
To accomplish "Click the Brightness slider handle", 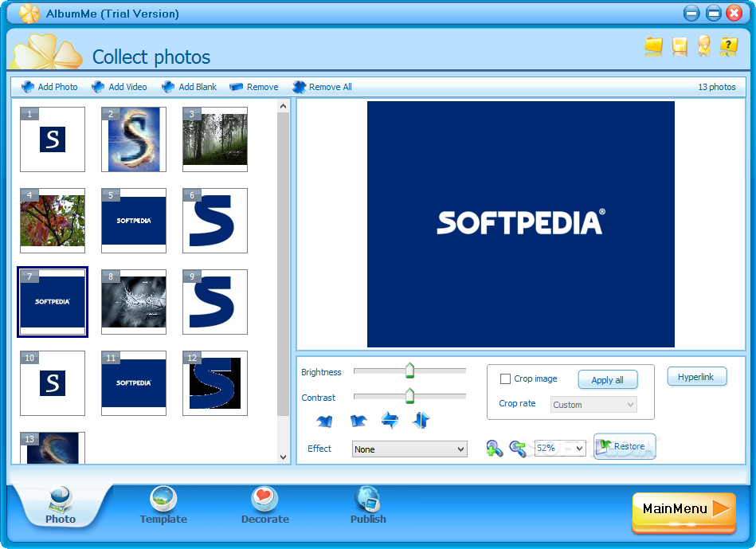I will (409, 370).
